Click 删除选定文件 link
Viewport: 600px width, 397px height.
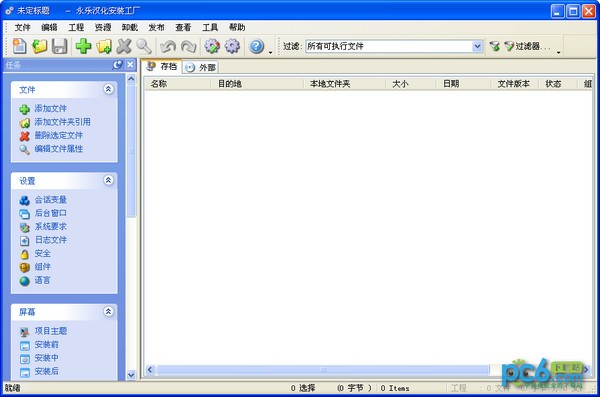tap(59, 136)
